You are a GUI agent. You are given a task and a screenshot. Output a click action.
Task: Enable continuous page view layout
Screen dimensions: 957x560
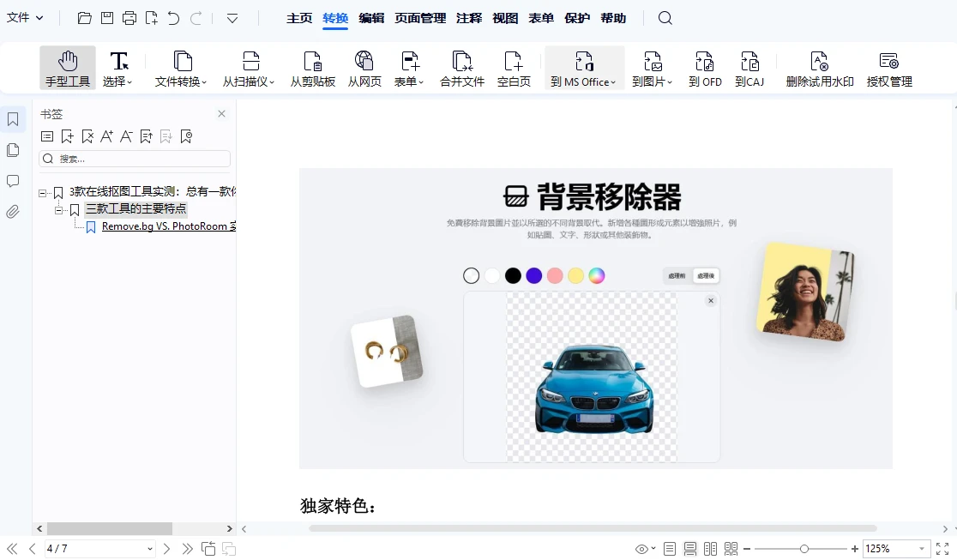point(690,549)
